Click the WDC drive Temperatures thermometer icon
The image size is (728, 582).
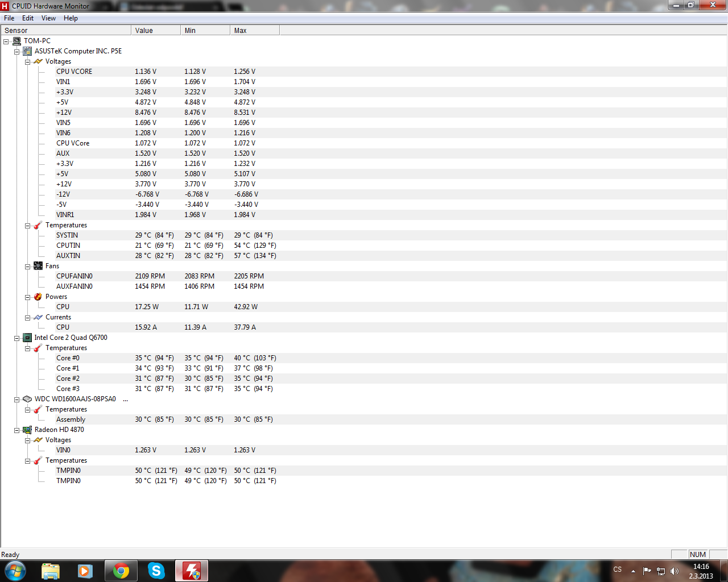pyautogui.click(x=38, y=409)
